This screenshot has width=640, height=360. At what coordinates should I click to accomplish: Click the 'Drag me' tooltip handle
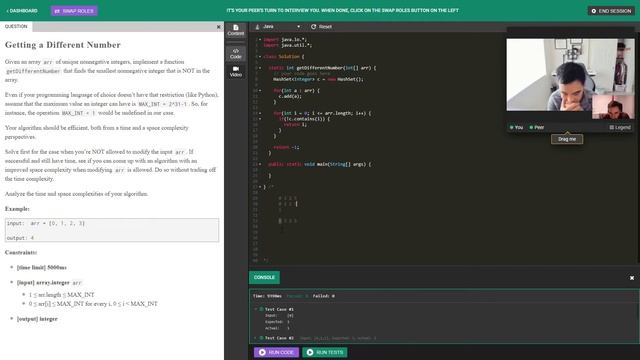(x=567, y=139)
